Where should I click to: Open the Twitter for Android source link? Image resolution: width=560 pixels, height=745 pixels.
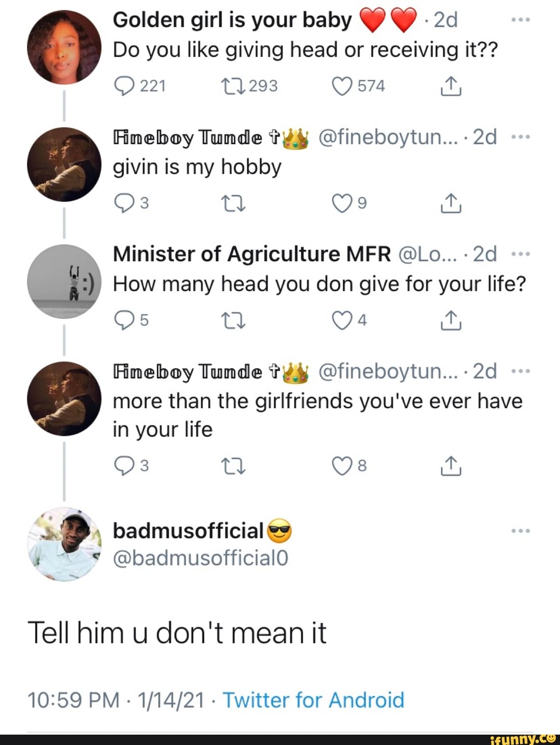(x=313, y=700)
